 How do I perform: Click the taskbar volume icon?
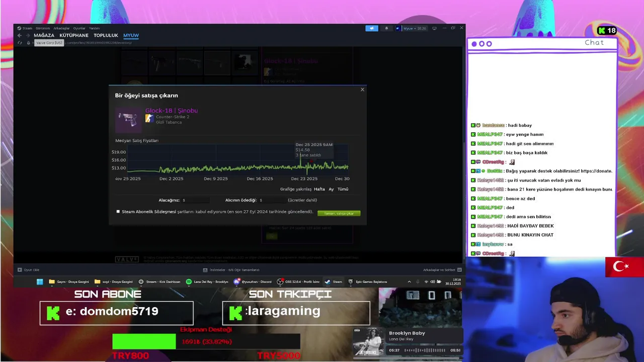(433, 282)
